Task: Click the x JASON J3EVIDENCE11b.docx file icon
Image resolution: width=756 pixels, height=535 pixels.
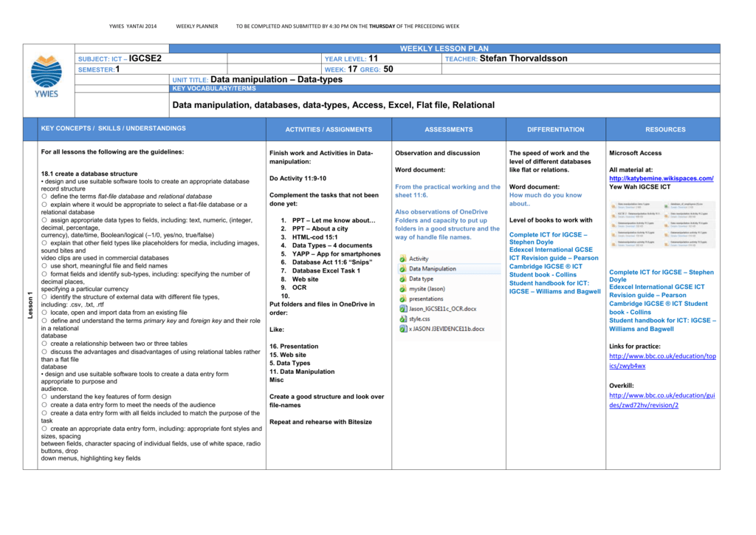Action: [403, 329]
